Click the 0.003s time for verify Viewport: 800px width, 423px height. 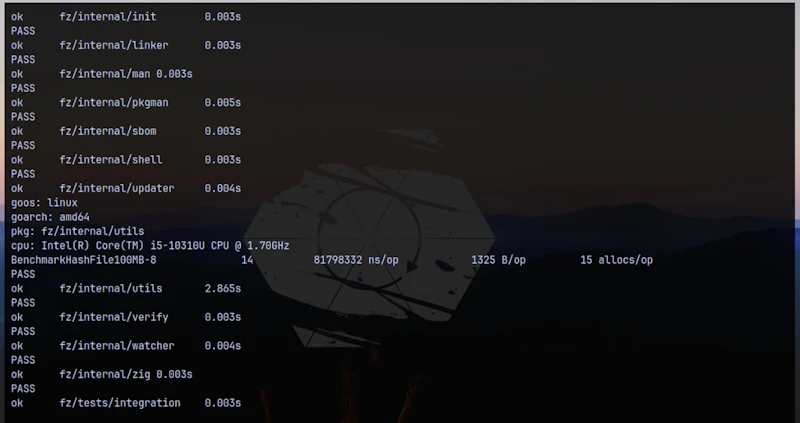tap(222, 317)
